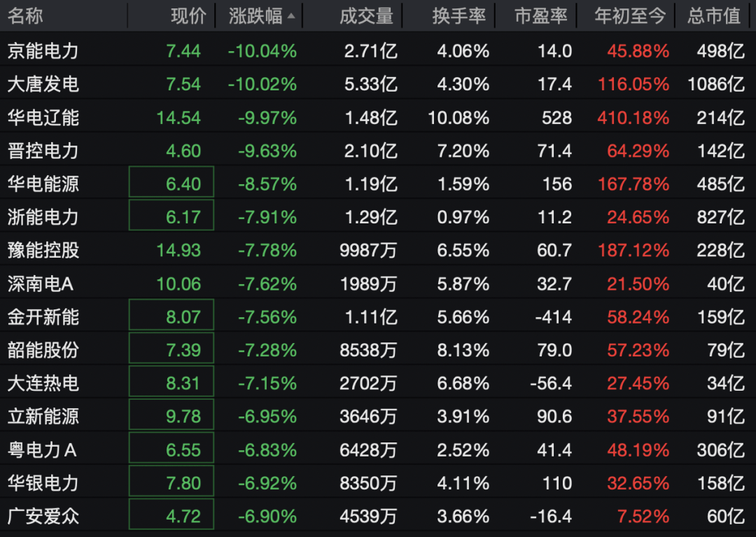Click the volume 1989万 of 深南电A
The image size is (756, 537).
pyautogui.click(x=368, y=284)
